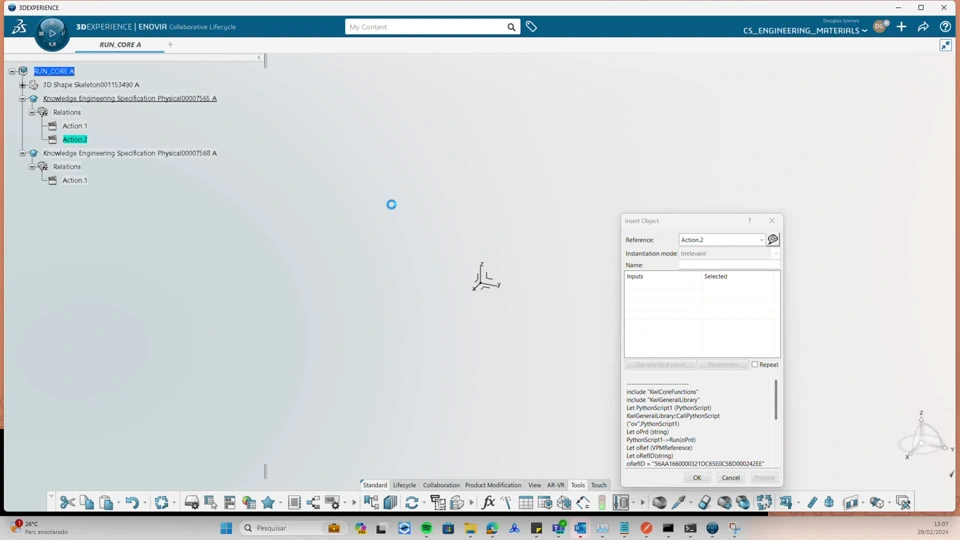The width and height of the screenshot is (960, 540).
Task: Click the My Content search field
Action: click(425, 27)
